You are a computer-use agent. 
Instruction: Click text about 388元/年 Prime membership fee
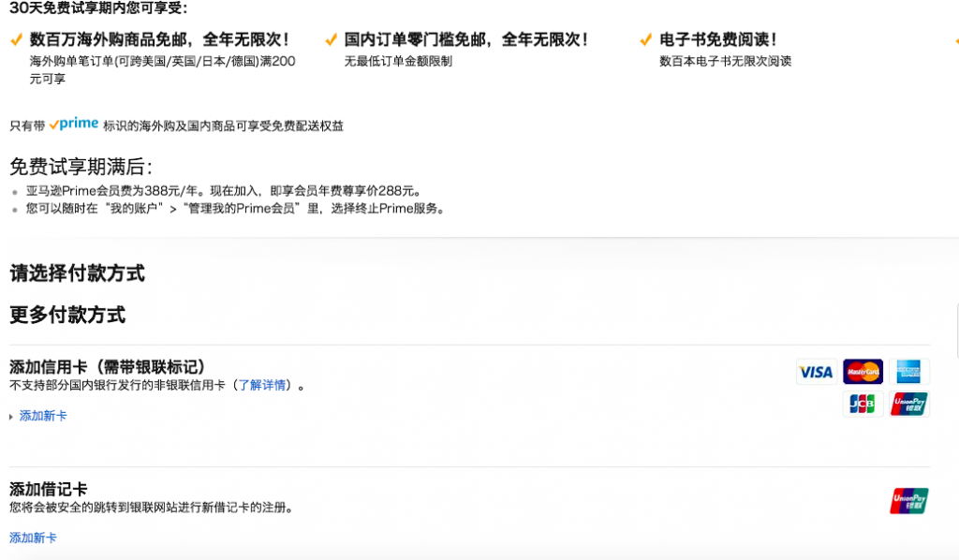coord(224,191)
